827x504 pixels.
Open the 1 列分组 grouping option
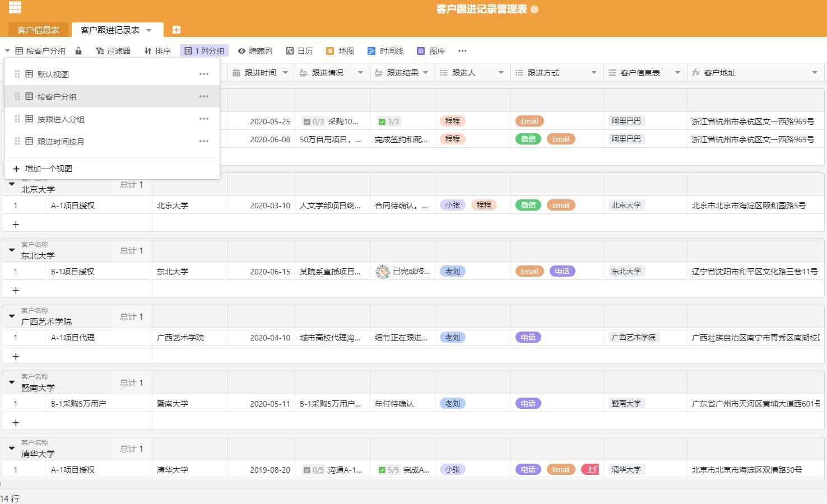[x=204, y=51]
